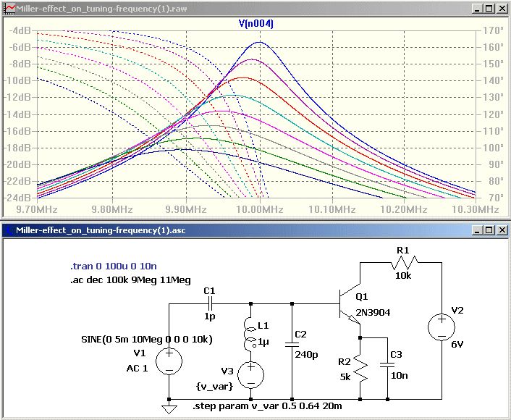Click the schematic window title icon
Screen dimensions: 511x420
pos(9,230)
